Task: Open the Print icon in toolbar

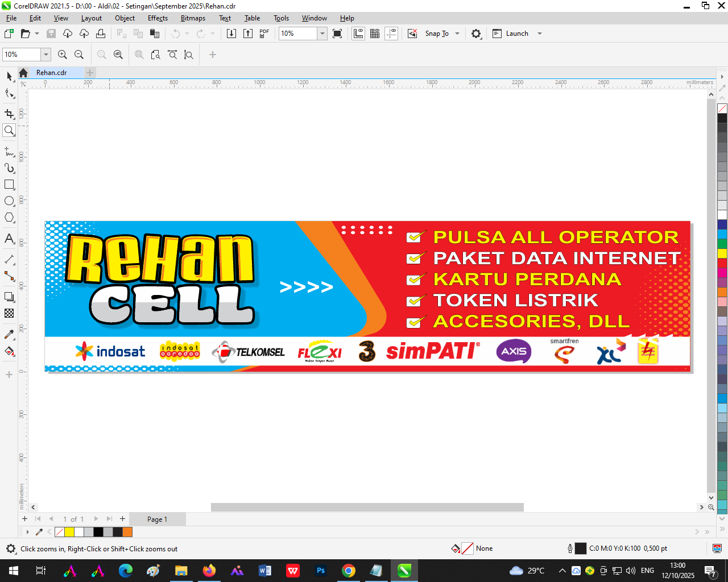Action: tap(101, 34)
